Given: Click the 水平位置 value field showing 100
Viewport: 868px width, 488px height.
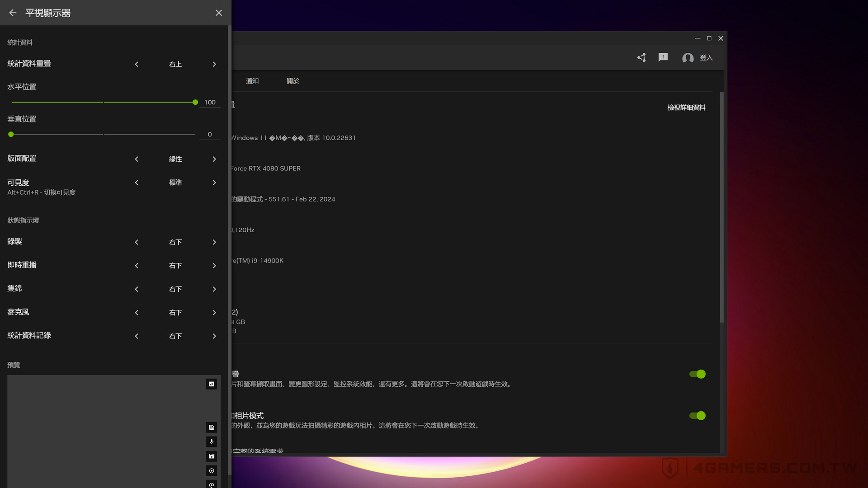Looking at the screenshot, I should click(210, 103).
